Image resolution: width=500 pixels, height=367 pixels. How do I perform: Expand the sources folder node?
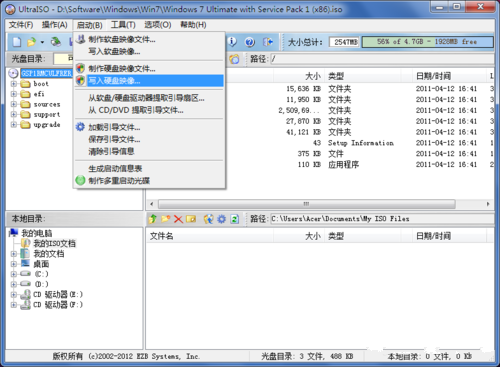pos(14,104)
